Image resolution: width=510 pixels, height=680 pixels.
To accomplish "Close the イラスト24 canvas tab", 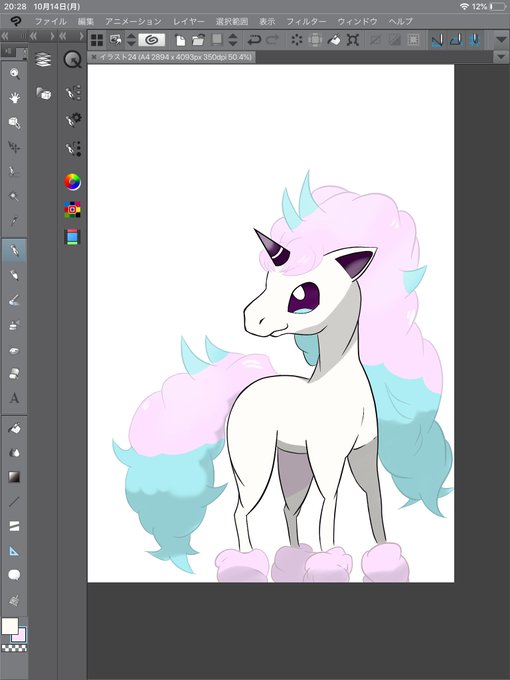I will pos(94,57).
